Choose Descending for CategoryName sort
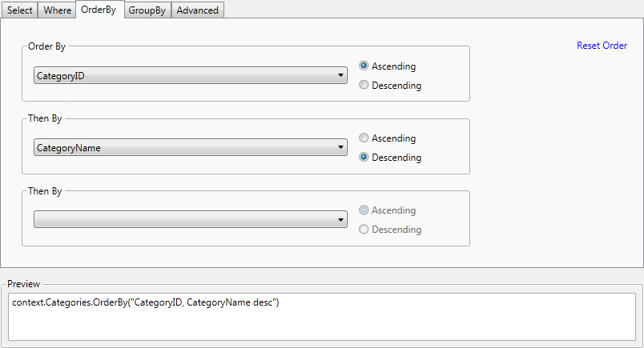644x348 pixels. [x=390, y=157]
